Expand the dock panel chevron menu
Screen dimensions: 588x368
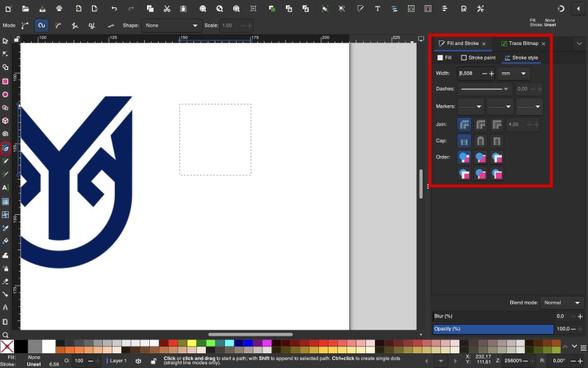tap(579, 43)
